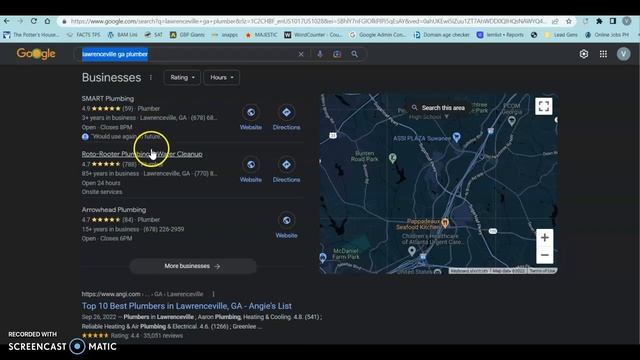Open the Rating filter dropdown
640x360 pixels.
(182, 78)
